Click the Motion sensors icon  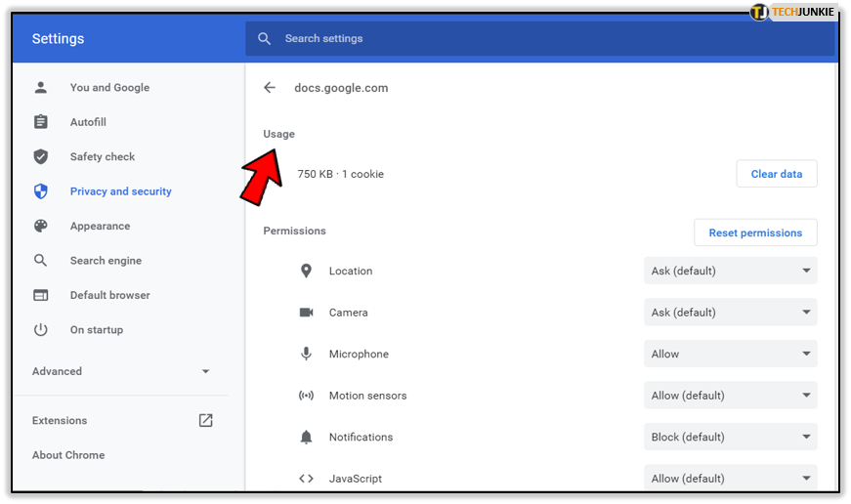306,396
